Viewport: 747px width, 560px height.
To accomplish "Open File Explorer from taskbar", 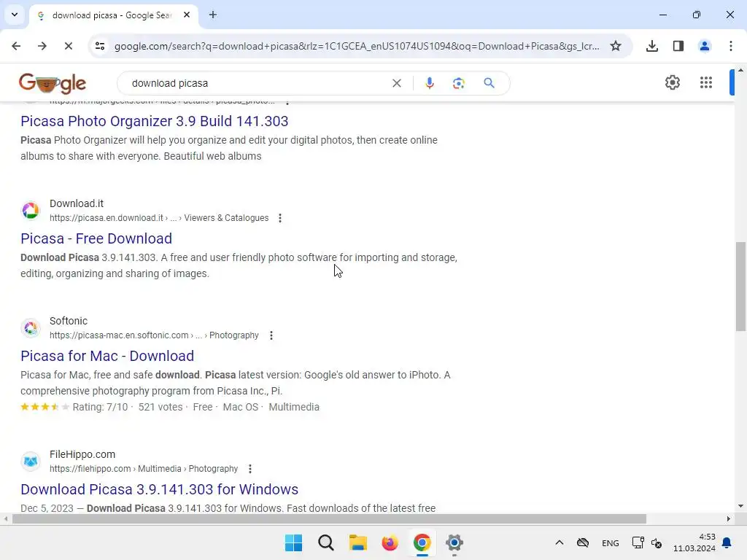I will pyautogui.click(x=357, y=542).
